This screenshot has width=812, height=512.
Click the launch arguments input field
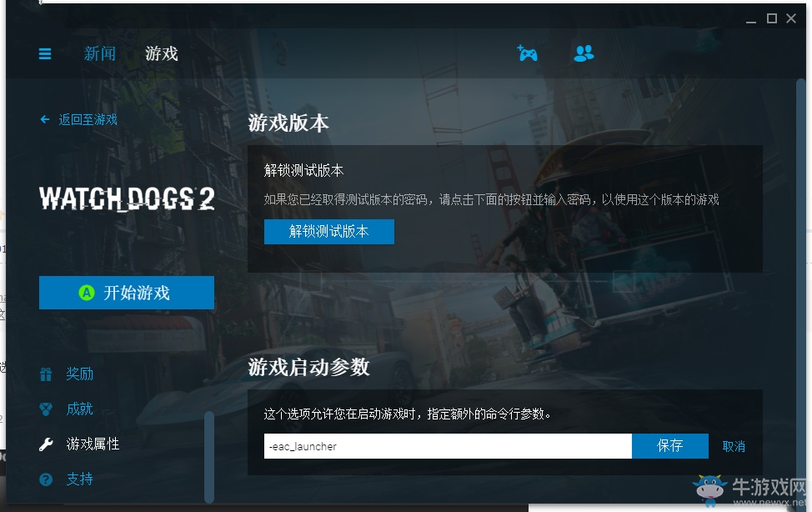click(448, 446)
